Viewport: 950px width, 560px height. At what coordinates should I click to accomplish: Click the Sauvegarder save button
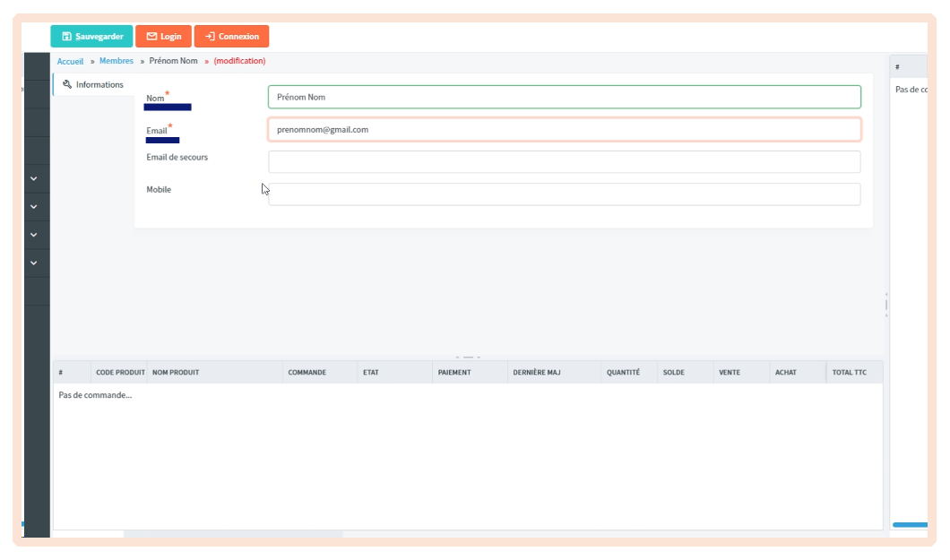tap(91, 37)
